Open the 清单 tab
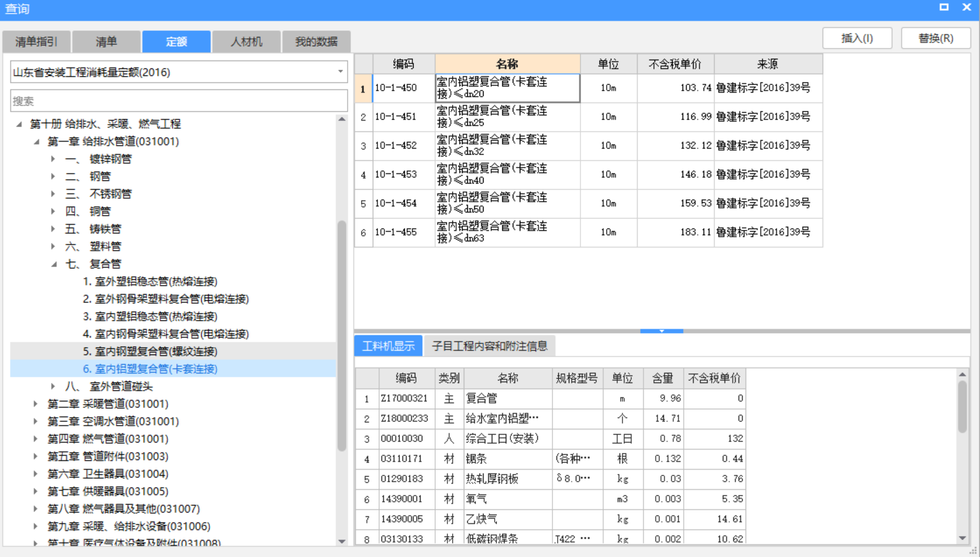This screenshot has width=980, height=557. [106, 41]
